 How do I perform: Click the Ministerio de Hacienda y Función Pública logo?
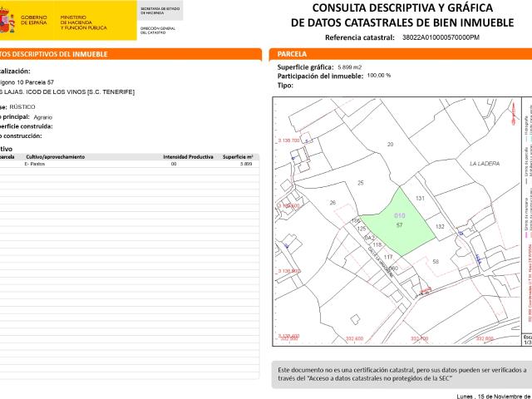point(84,22)
